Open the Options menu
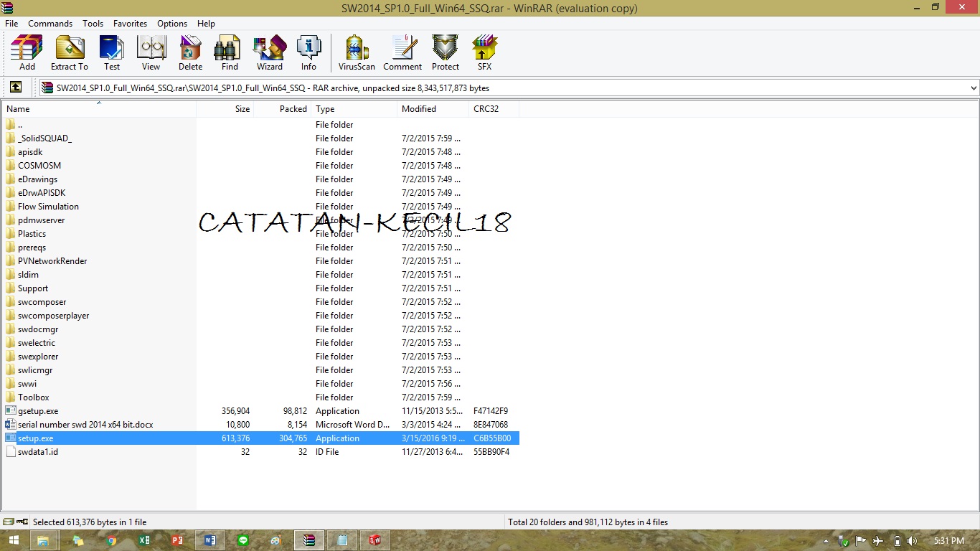 (172, 24)
